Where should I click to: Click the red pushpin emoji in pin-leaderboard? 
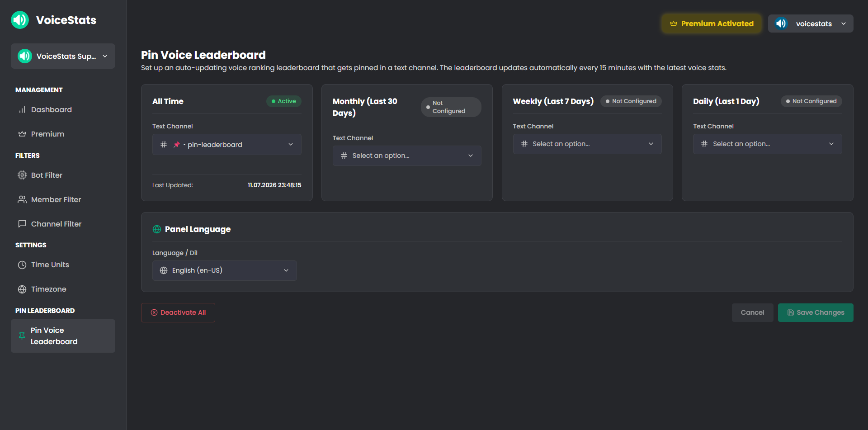(x=177, y=145)
